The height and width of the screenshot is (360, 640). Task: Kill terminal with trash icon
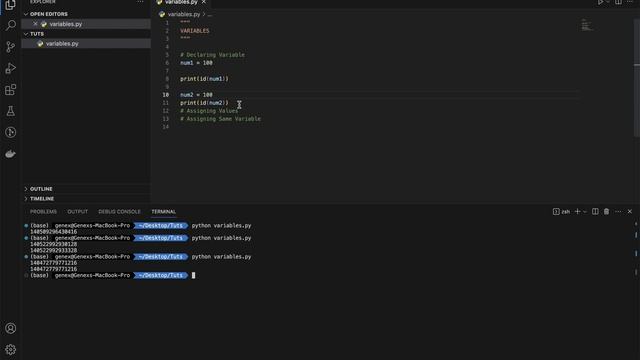pyautogui.click(x=607, y=211)
